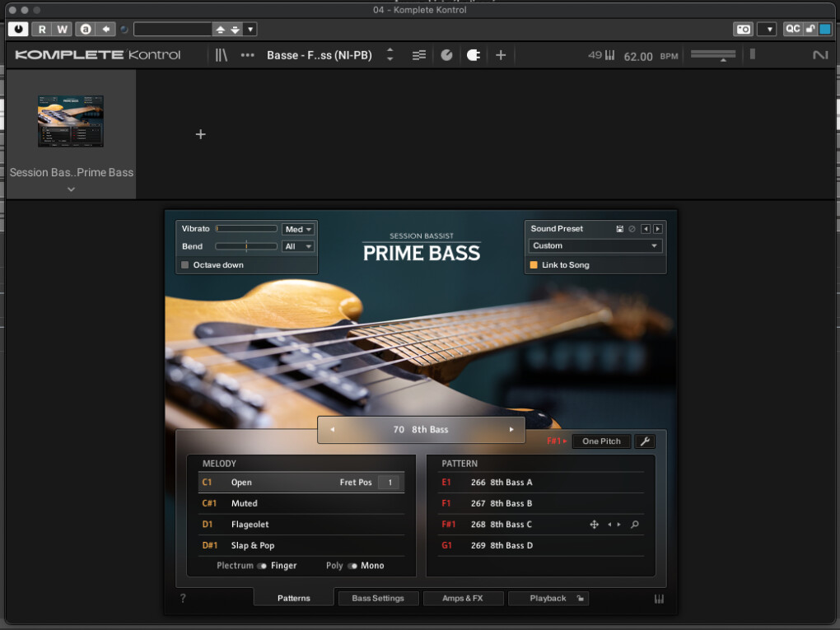This screenshot has height=630, width=840.
Task: Click the drag-pattern move icon on 8th Bass C
Action: coord(594,525)
